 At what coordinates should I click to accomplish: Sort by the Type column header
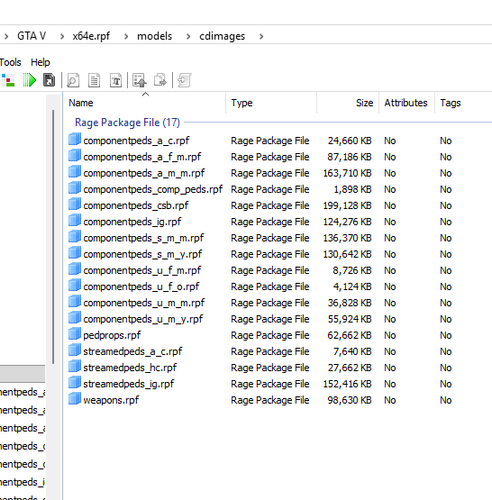pyautogui.click(x=271, y=103)
